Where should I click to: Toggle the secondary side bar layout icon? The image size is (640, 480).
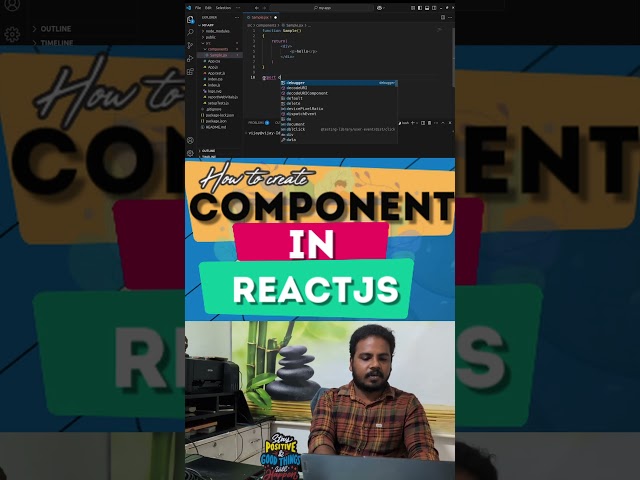pyautogui.click(x=434, y=8)
